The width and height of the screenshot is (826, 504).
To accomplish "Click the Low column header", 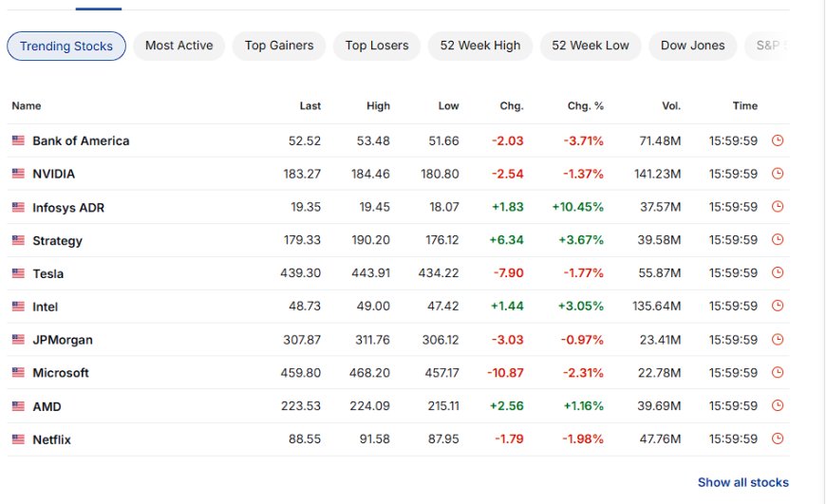I will (449, 106).
